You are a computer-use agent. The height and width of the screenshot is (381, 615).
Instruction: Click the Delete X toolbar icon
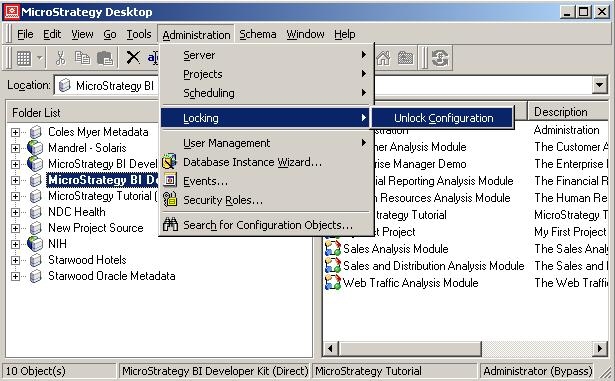(133, 58)
